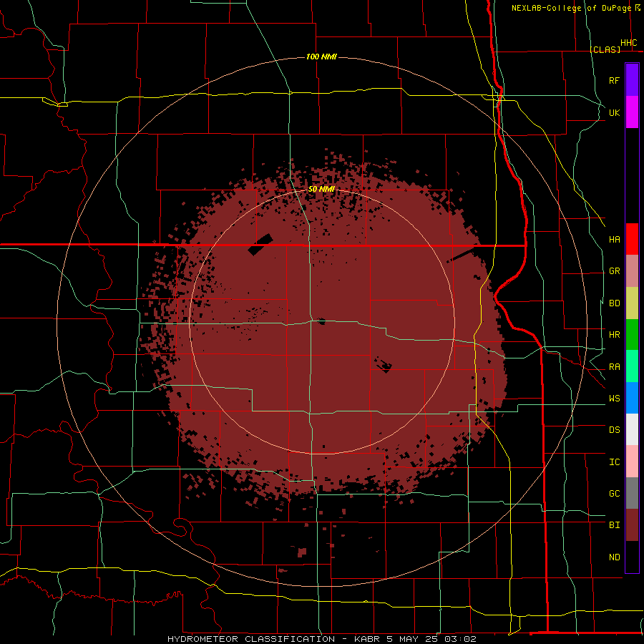Image resolution: width=644 pixels, height=644 pixels.
Task: Click the HHC product code label
Action: (x=629, y=43)
